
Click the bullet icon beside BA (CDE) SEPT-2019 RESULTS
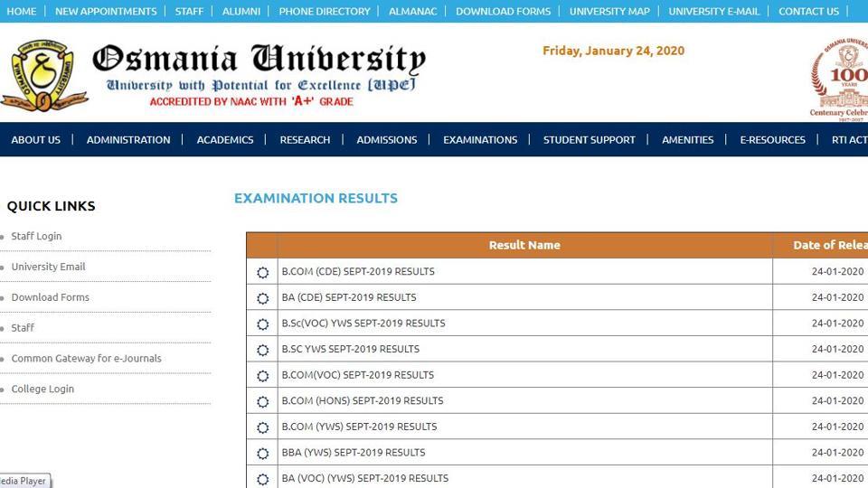tap(263, 298)
